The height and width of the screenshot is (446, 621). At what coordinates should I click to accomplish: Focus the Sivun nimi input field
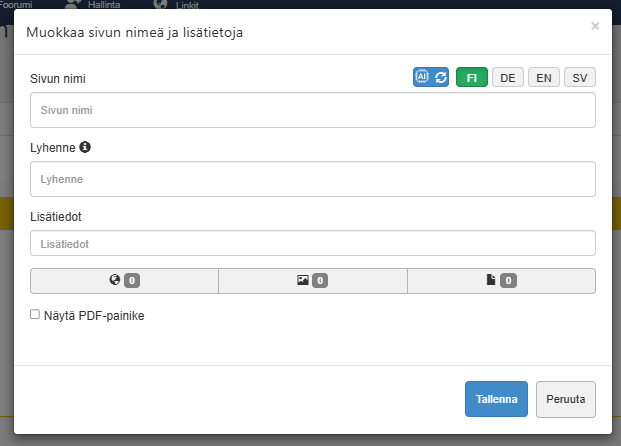coord(313,110)
